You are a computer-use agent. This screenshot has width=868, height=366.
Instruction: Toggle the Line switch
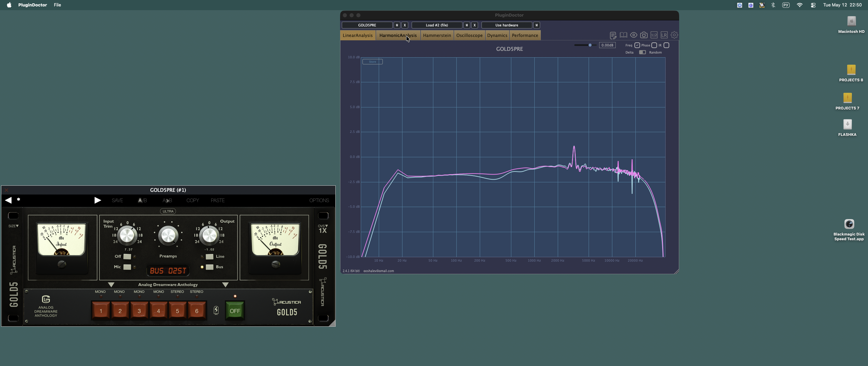(210, 257)
